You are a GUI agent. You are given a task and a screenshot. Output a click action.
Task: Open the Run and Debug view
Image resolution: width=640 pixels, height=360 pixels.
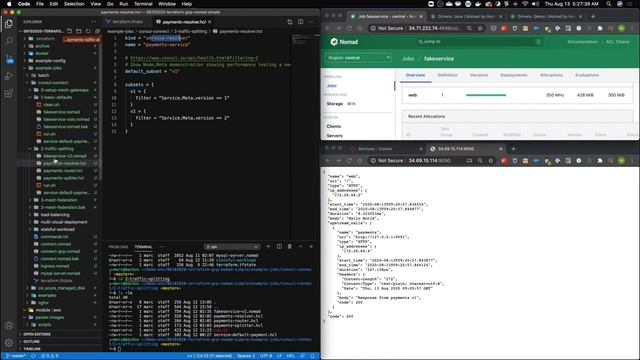(9, 76)
